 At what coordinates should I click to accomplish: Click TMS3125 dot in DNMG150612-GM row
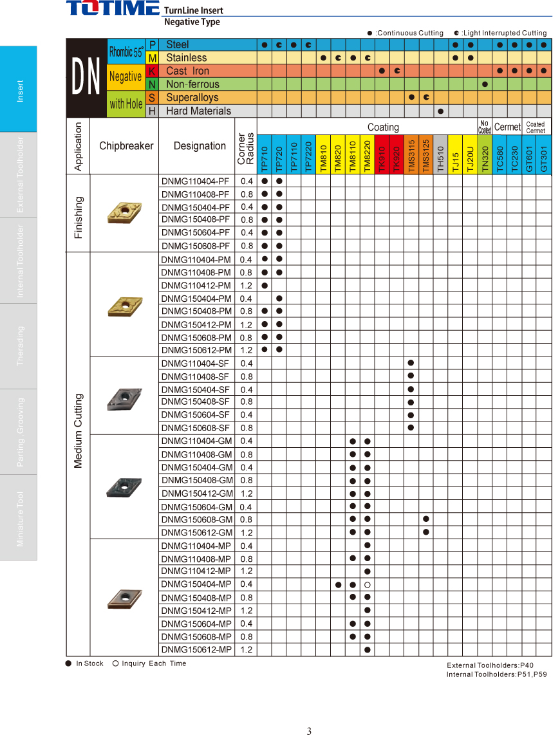click(x=426, y=532)
